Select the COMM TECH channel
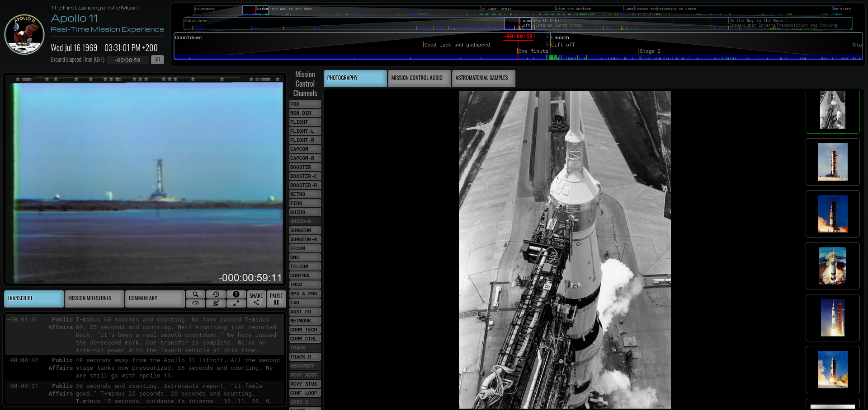This screenshot has height=410, width=868. pos(305,330)
